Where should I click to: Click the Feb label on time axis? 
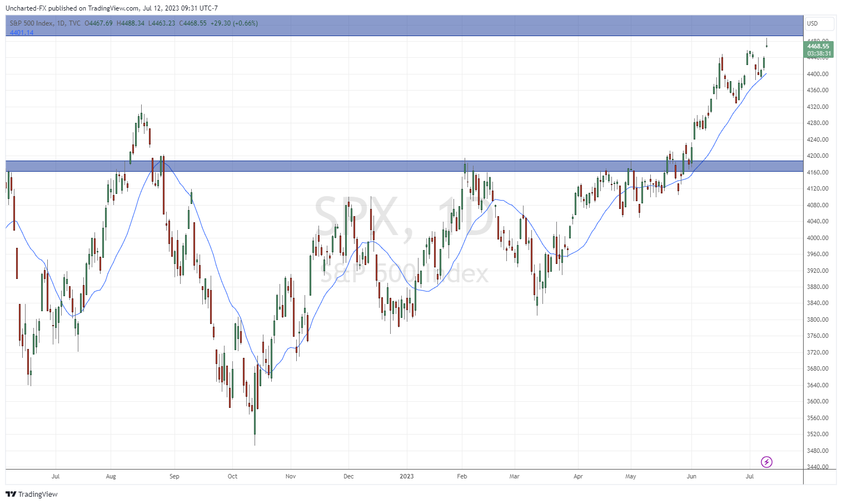click(x=462, y=476)
